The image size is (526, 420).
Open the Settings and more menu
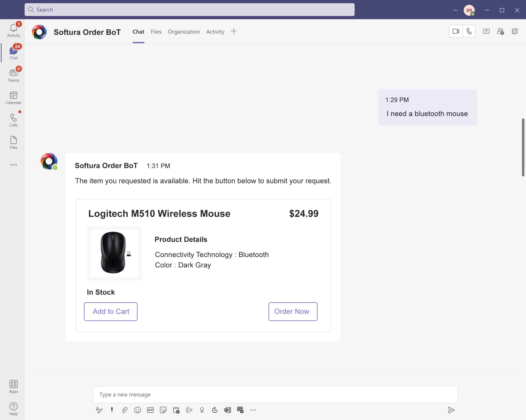(455, 10)
